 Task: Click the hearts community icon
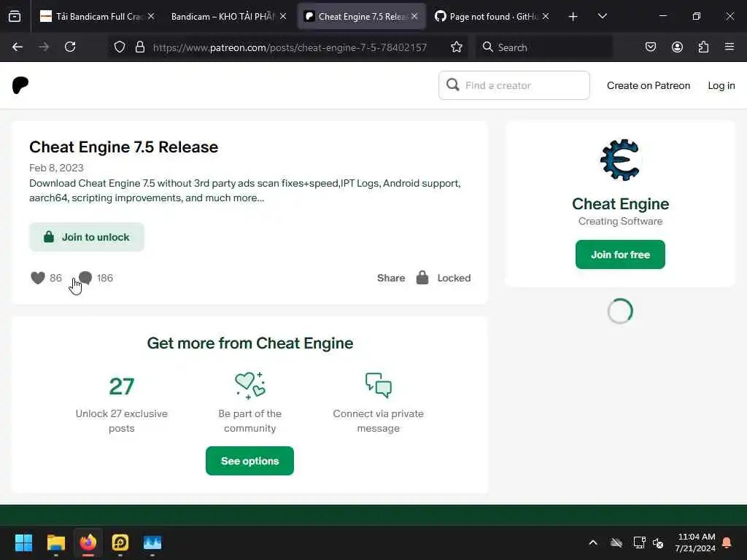tap(250, 385)
